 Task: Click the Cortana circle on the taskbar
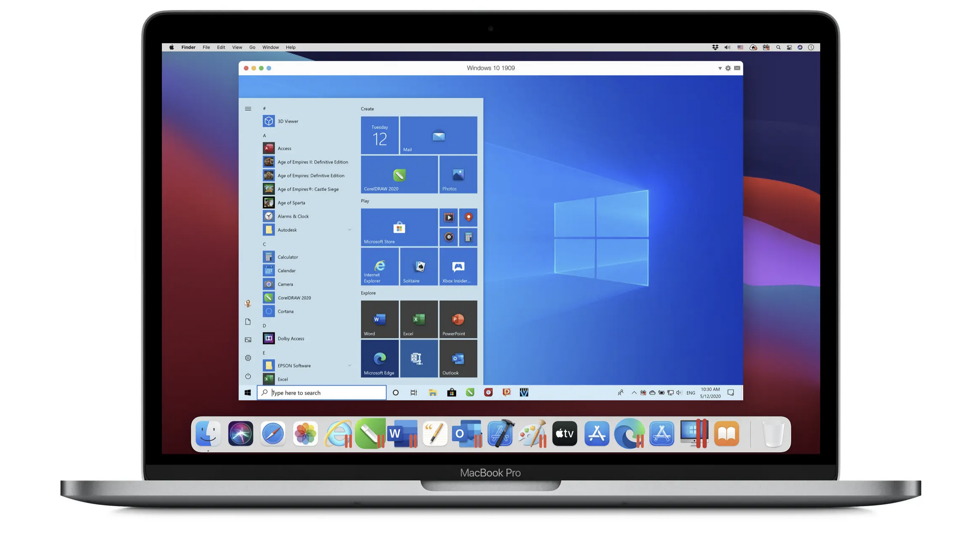(x=396, y=393)
